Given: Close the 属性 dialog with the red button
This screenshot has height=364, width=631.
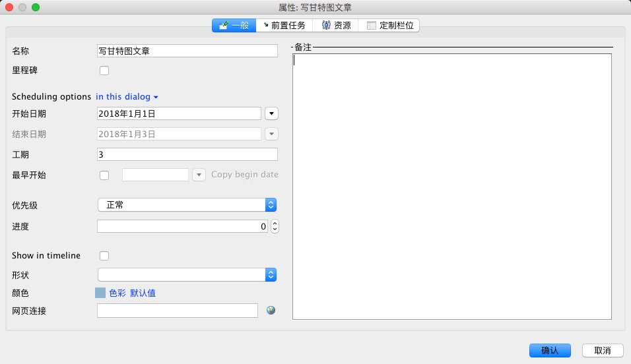Looking at the screenshot, I should [x=9, y=7].
